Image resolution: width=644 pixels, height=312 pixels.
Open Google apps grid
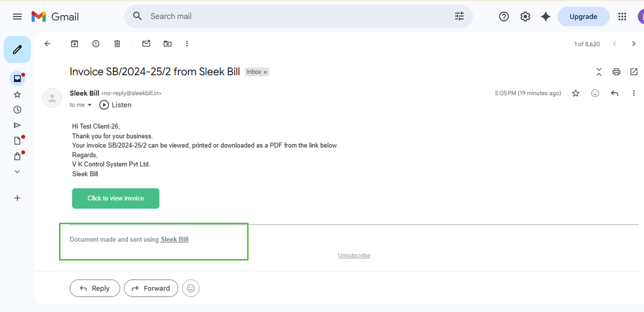pyautogui.click(x=622, y=17)
